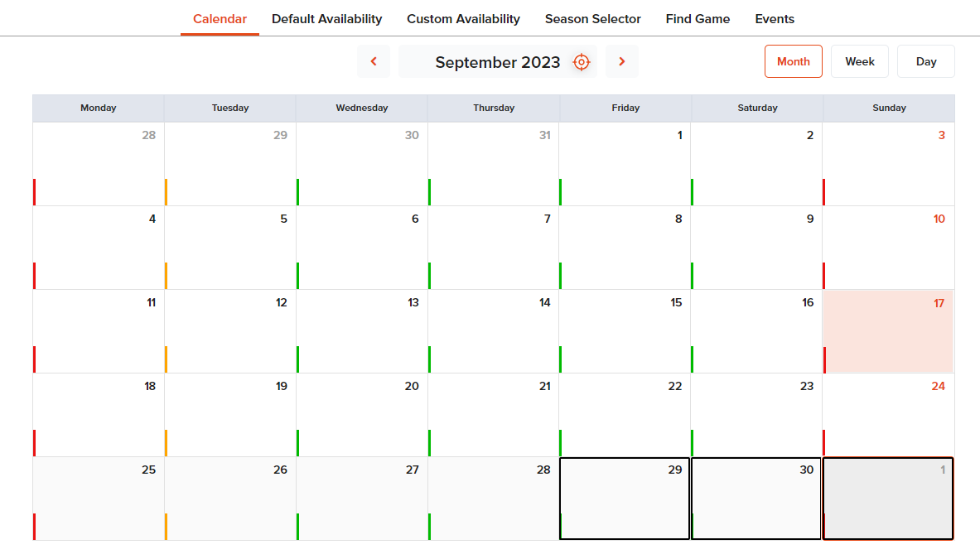The width and height of the screenshot is (980, 559).
Task: Go to previous month arrow
Action: [374, 61]
